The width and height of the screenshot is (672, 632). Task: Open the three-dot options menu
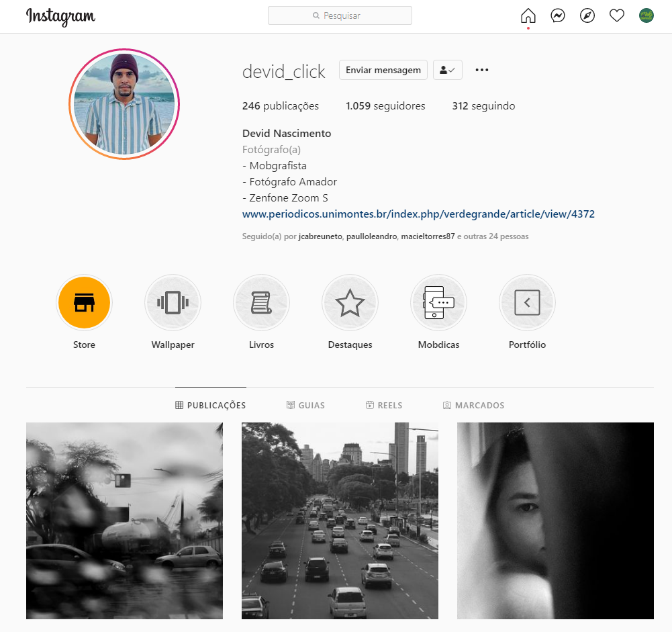point(481,69)
